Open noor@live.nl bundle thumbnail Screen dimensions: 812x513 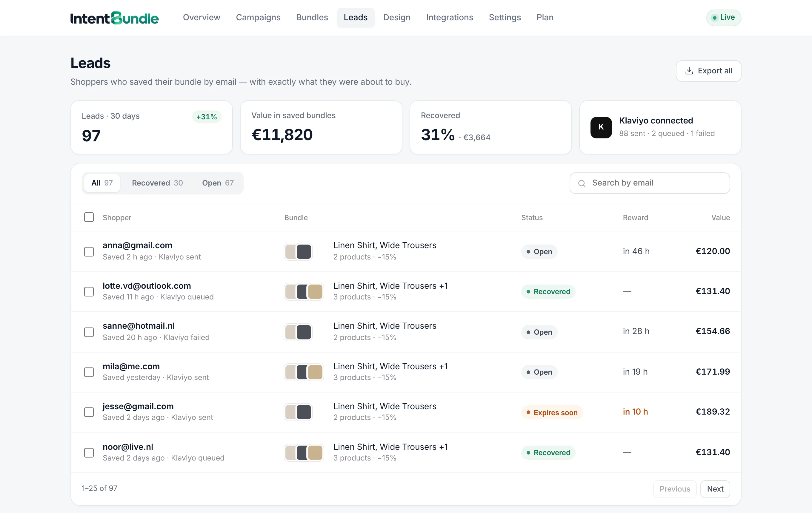coord(304,453)
